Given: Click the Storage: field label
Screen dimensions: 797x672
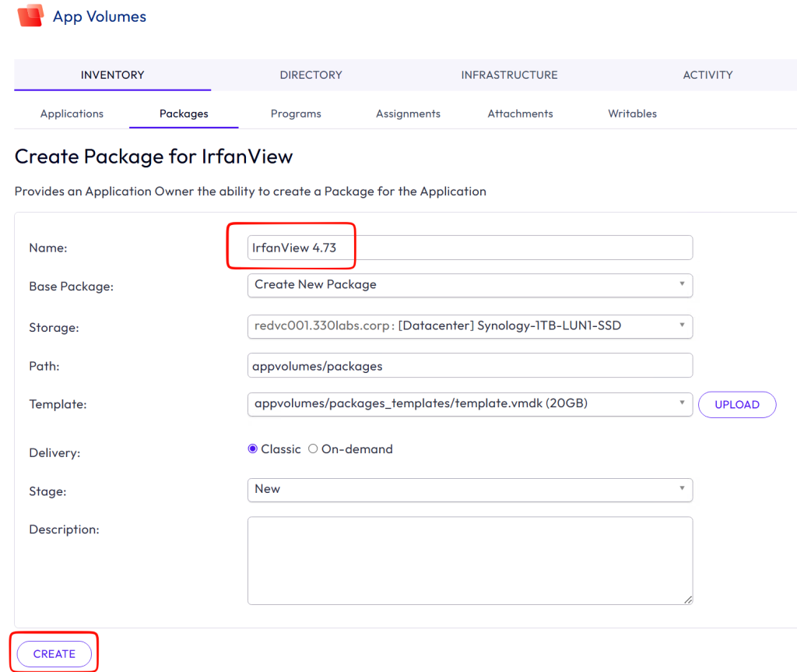Looking at the screenshot, I should pyautogui.click(x=54, y=328).
